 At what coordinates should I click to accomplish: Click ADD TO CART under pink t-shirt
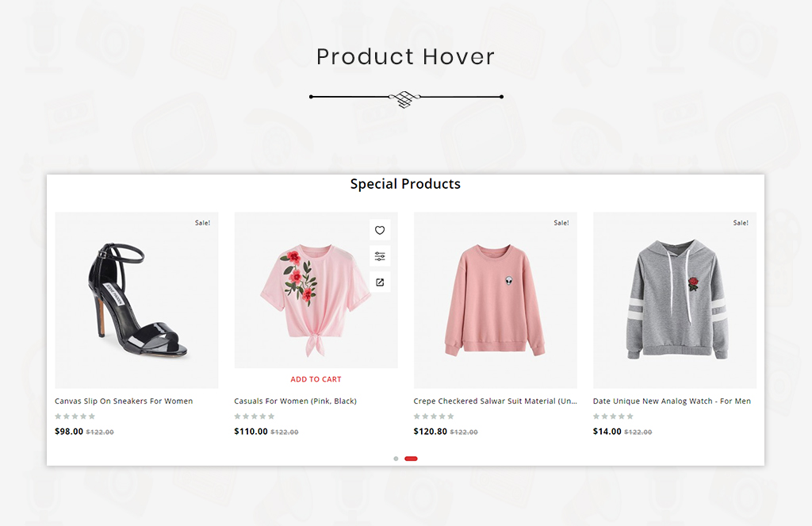316,379
